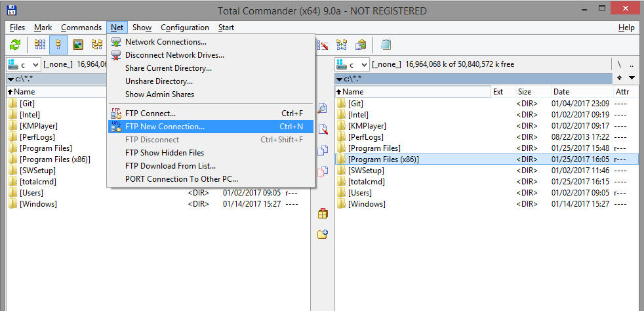This screenshot has width=644, height=311.
Task: Open left panel drive c dropdown
Action: coord(24,64)
